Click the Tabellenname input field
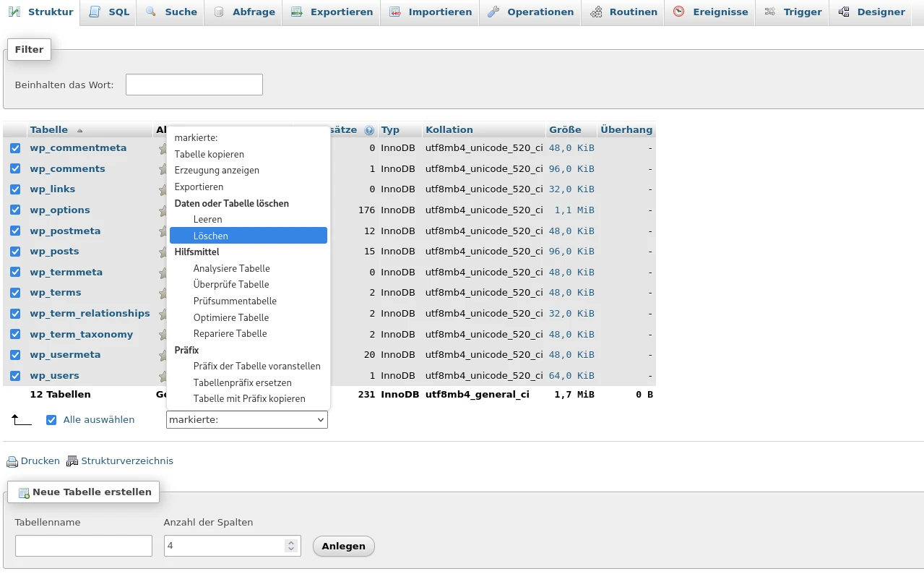The width and height of the screenshot is (924, 574). [83, 546]
